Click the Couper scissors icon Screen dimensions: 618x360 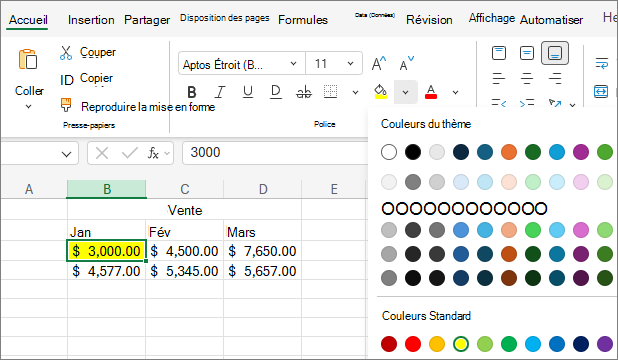click(66, 52)
